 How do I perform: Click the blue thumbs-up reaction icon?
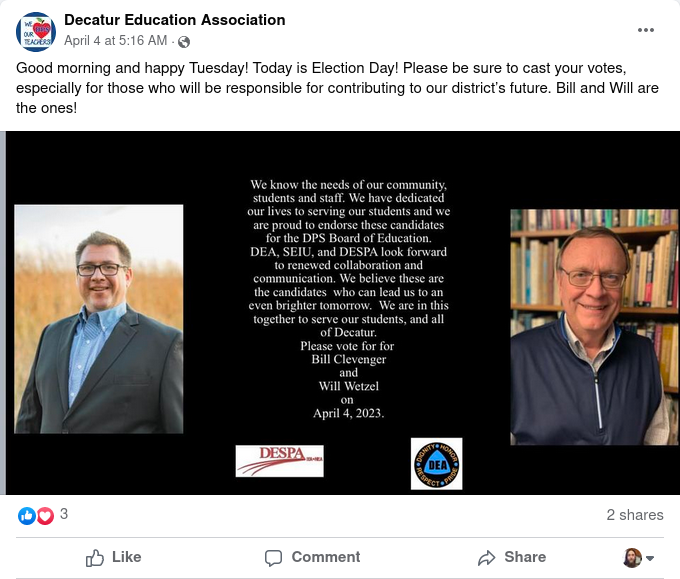point(26,516)
